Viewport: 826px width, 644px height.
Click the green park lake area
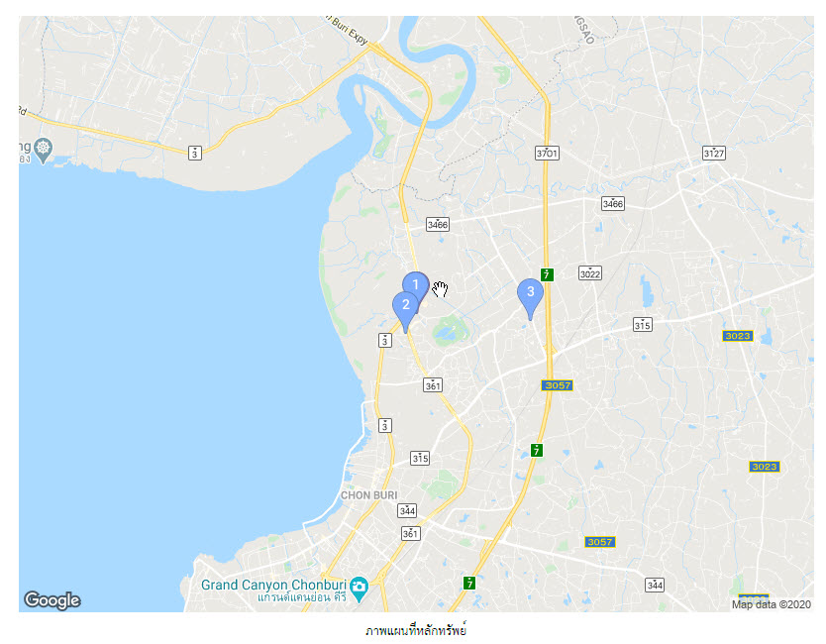click(x=451, y=332)
